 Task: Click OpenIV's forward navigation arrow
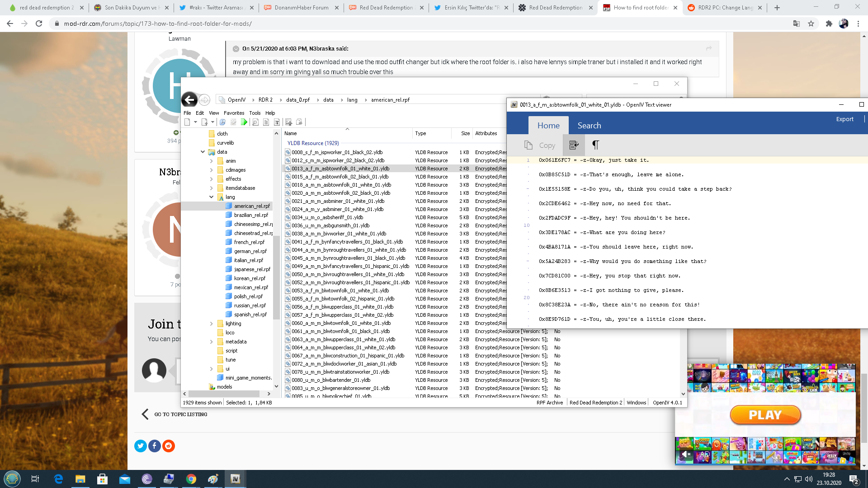204,99
